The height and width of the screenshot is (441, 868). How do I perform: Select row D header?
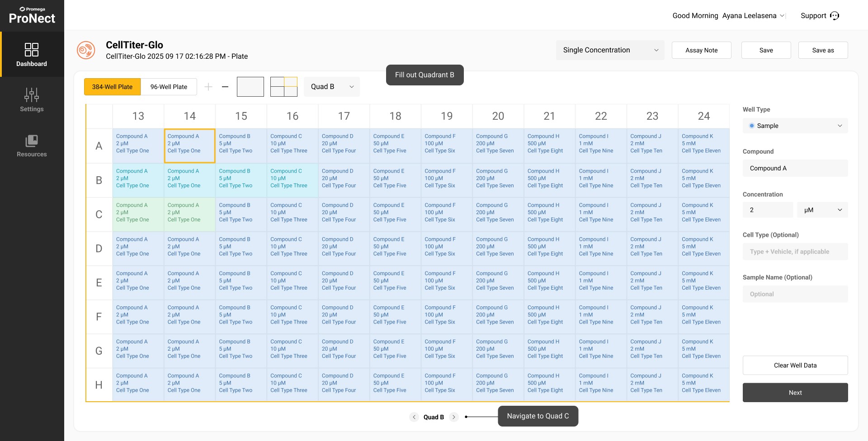(x=99, y=249)
